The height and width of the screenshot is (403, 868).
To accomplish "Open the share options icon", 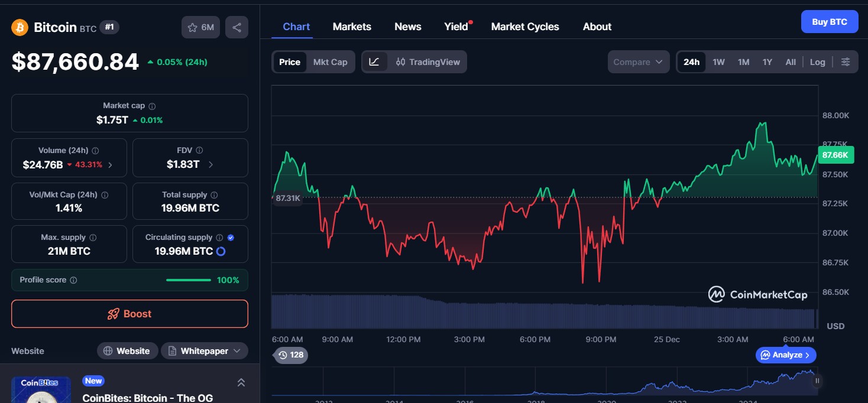I will pos(237,27).
